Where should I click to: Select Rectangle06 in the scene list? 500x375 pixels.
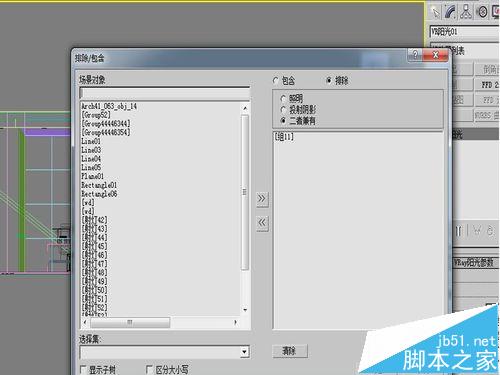(99, 194)
